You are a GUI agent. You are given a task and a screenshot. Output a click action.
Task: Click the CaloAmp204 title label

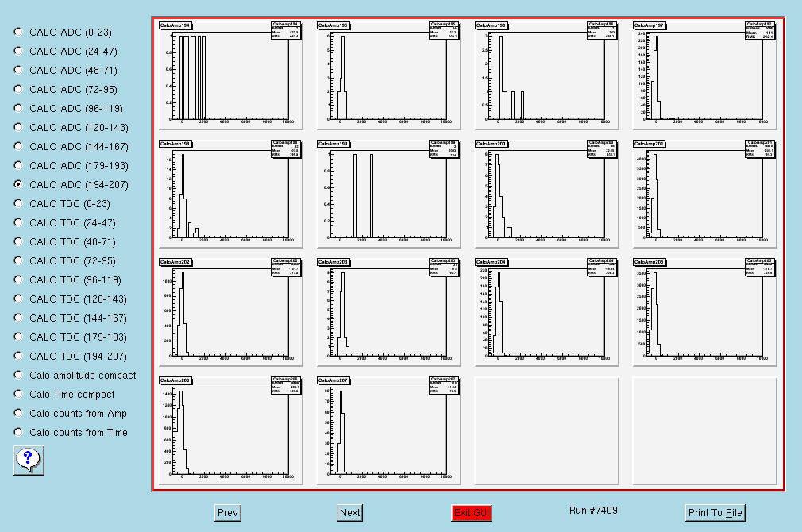coord(491,262)
